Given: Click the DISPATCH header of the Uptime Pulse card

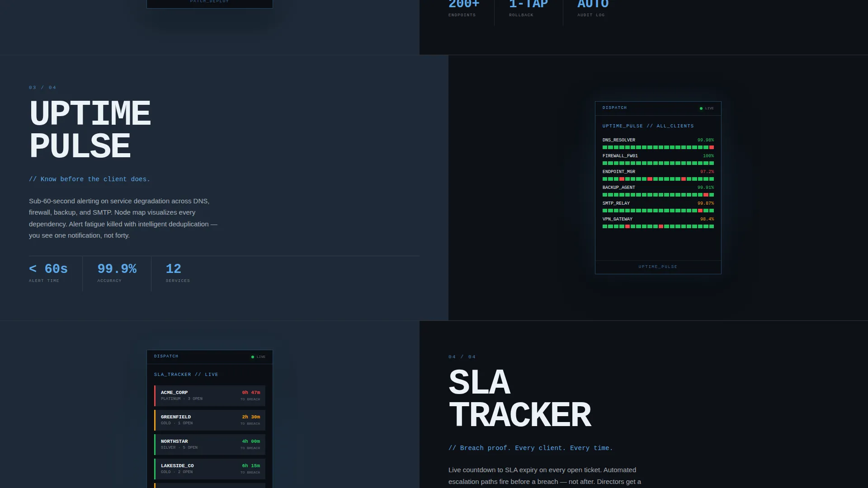Looking at the screenshot, I should tap(614, 108).
